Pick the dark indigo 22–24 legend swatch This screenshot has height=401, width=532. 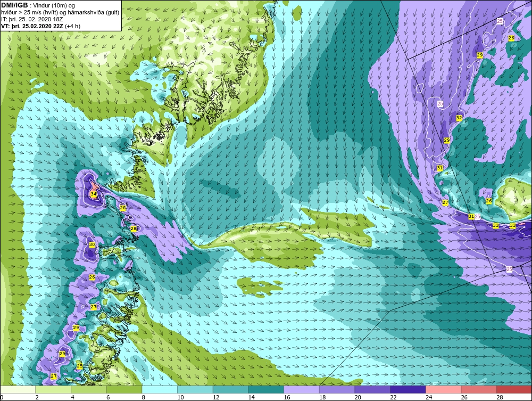click(408, 389)
